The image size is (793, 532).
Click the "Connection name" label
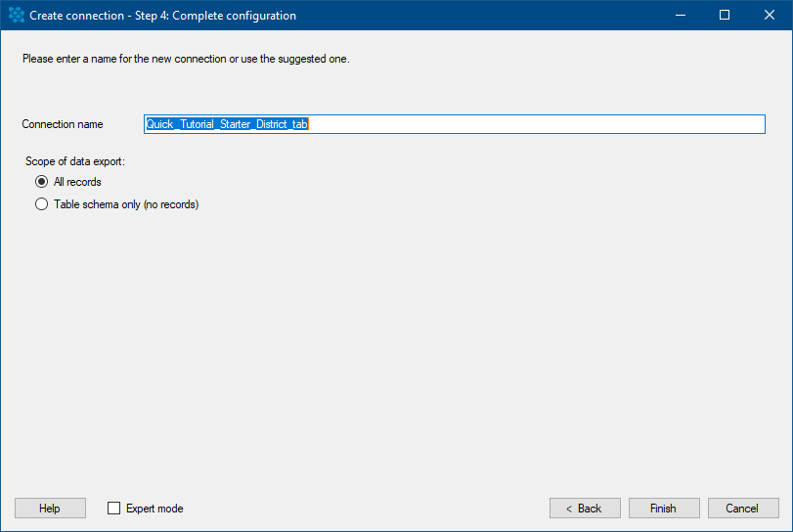[x=63, y=124]
